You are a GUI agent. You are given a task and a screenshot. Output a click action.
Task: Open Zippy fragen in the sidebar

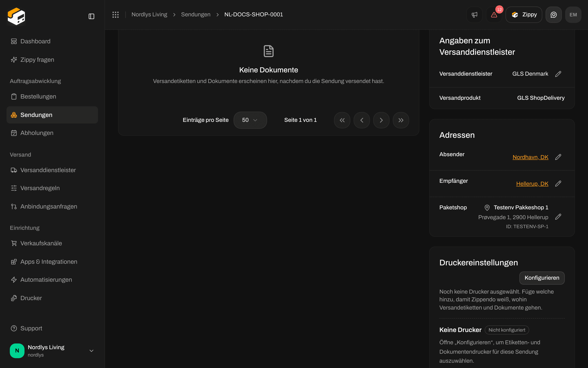tap(52, 60)
